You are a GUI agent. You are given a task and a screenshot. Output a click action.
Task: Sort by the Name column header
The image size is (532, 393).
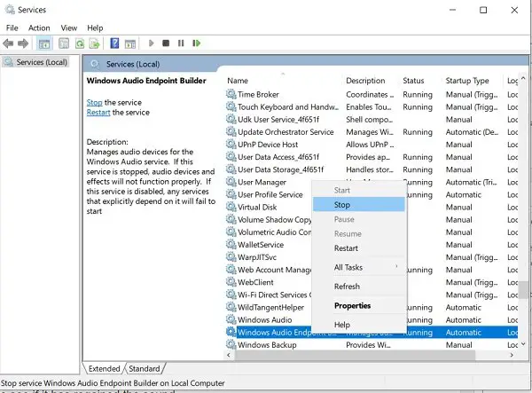click(x=238, y=81)
